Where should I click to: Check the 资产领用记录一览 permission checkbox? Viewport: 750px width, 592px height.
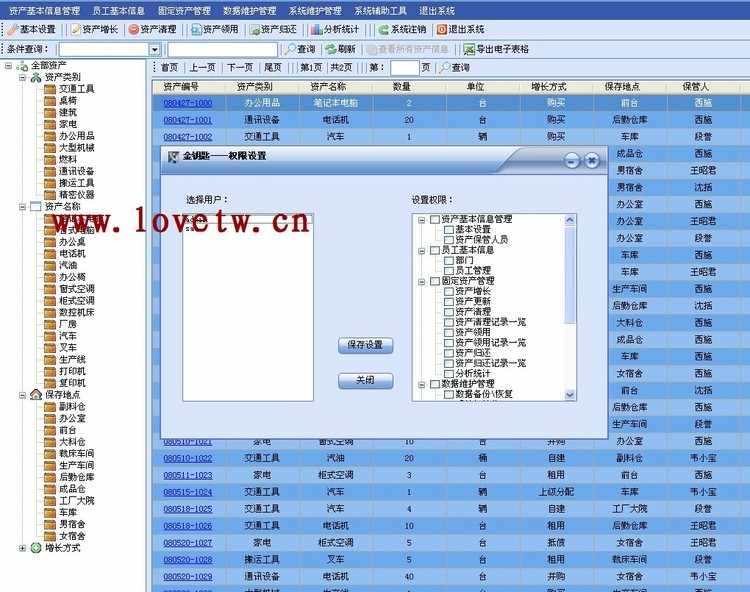[x=449, y=343]
